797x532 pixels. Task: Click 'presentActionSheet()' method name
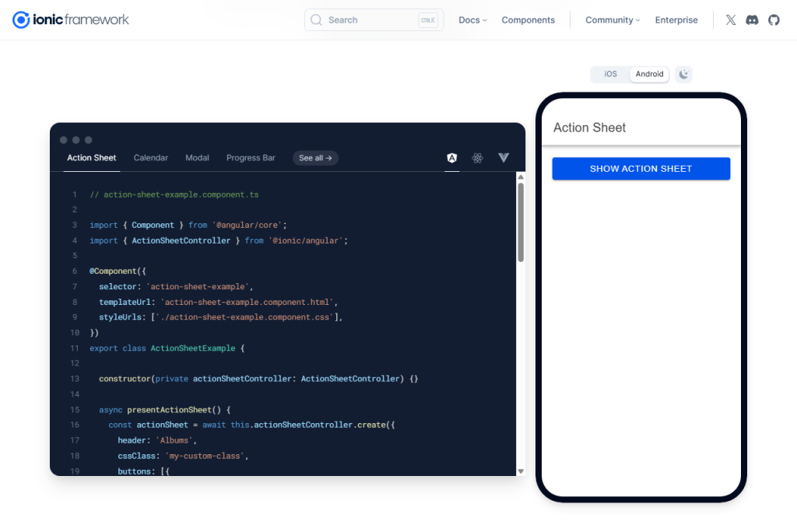pyautogui.click(x=174, y=410)
